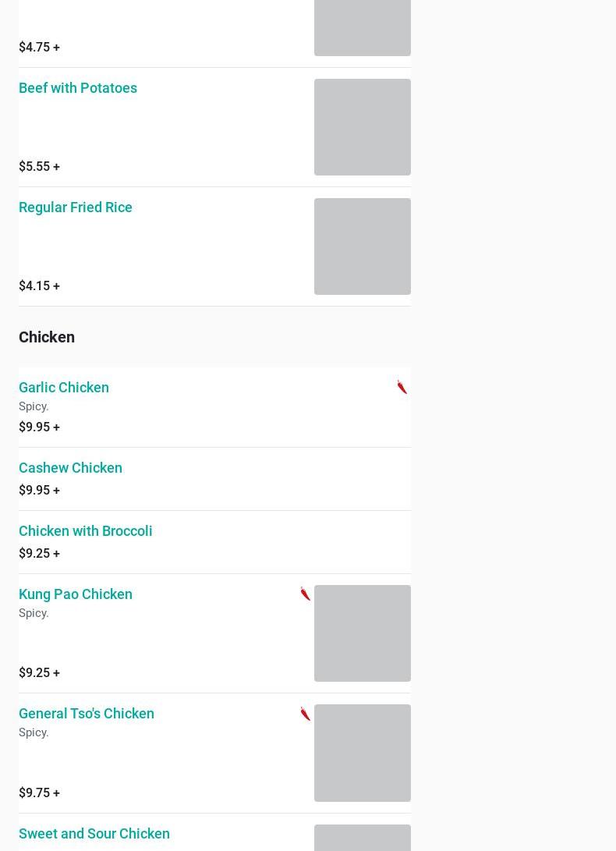This screenshot has width=616, height=851.
Task: Click the $5.55 + price for Beef with Potatoes
Action: coord(39,167)
